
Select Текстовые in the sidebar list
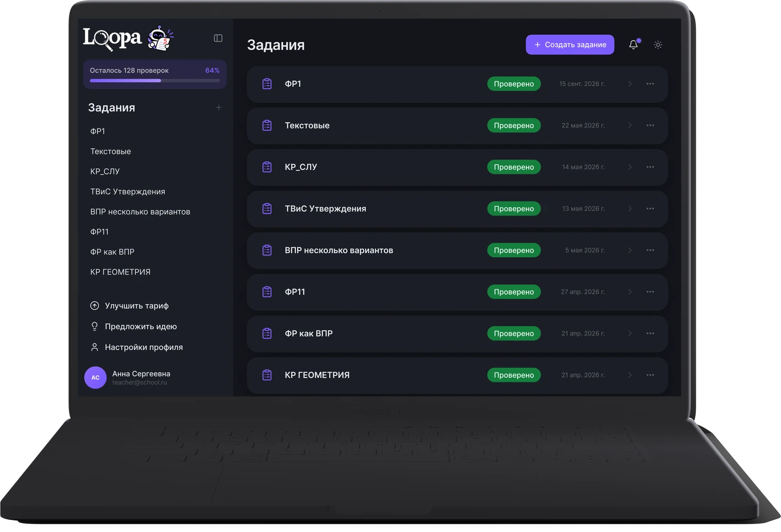(110, 151)
